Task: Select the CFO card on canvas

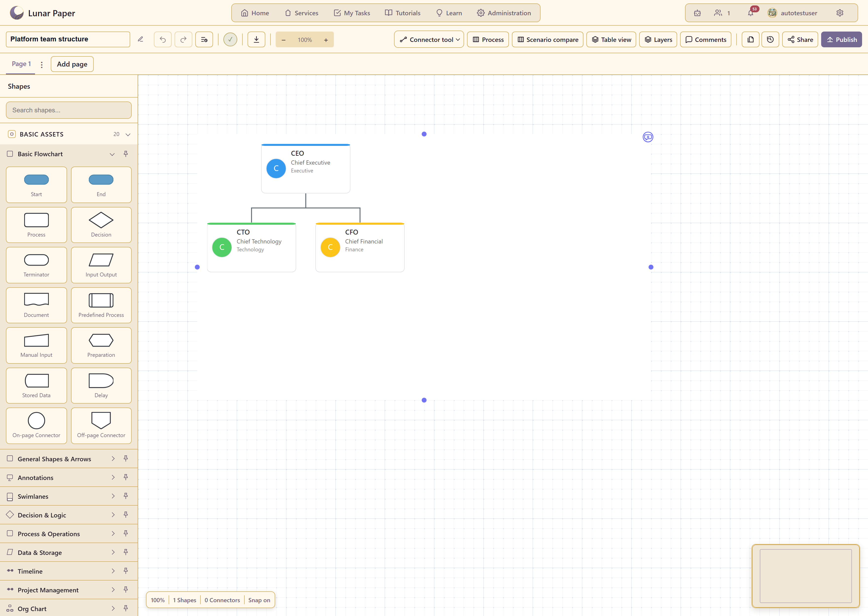Action: pyautogui.click(x=360, y=247)
